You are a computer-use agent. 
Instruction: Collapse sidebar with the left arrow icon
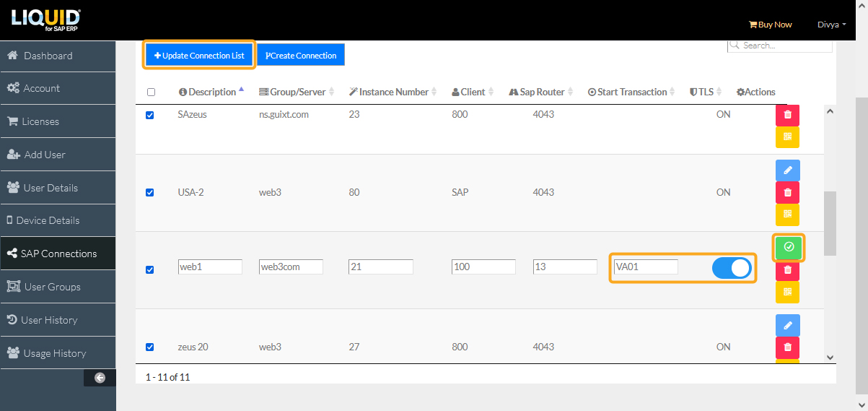click(x=100, y=377)
